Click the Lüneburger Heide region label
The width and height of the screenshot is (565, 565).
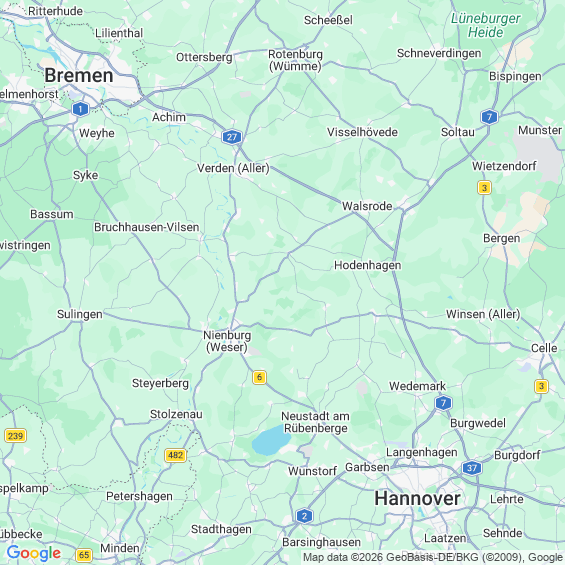(x=485, y=25)
